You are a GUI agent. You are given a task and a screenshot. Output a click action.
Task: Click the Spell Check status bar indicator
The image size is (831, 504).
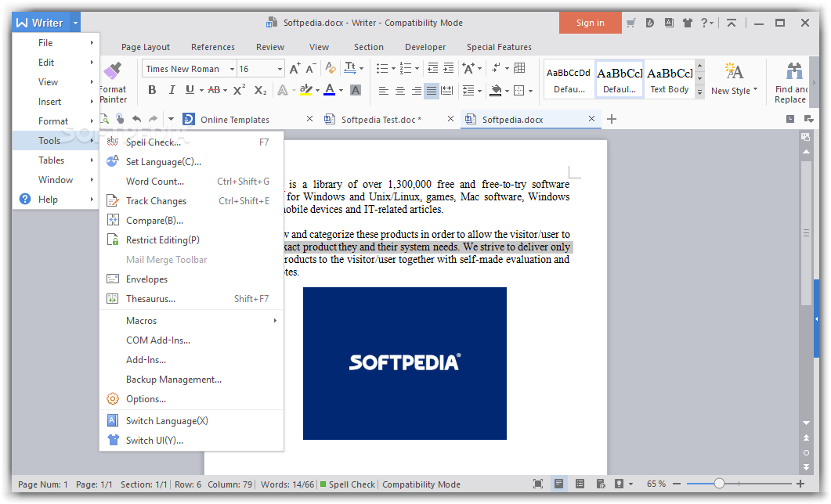pos(348,484)
